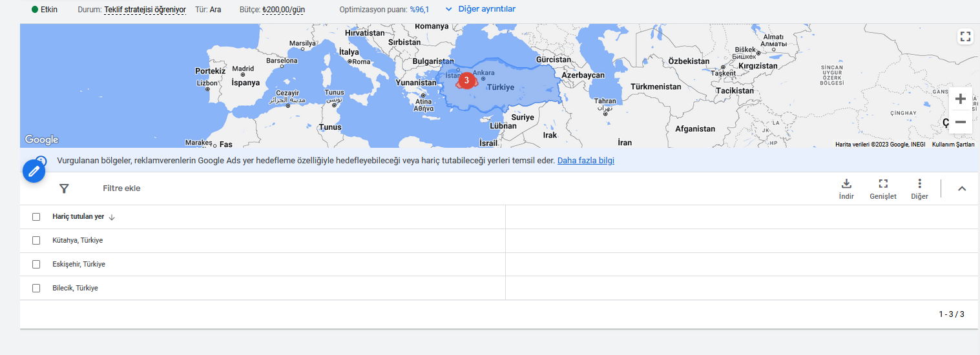Click the 1 - 3 / 3 pagination text
Screen dimensions: 980x355
pyautogui.click(x=952, y=314)
